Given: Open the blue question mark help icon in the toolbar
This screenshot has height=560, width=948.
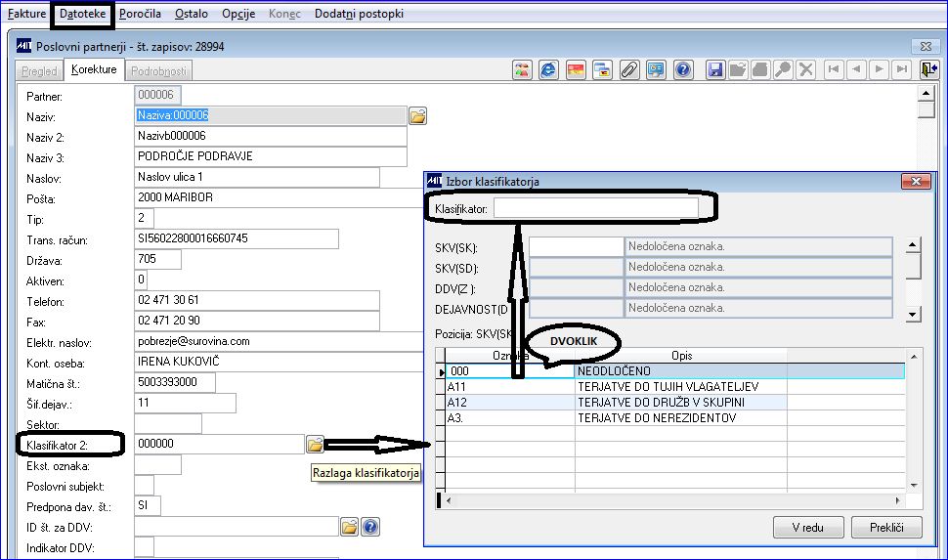Looking at the screenshot, I should pos(683,69).
